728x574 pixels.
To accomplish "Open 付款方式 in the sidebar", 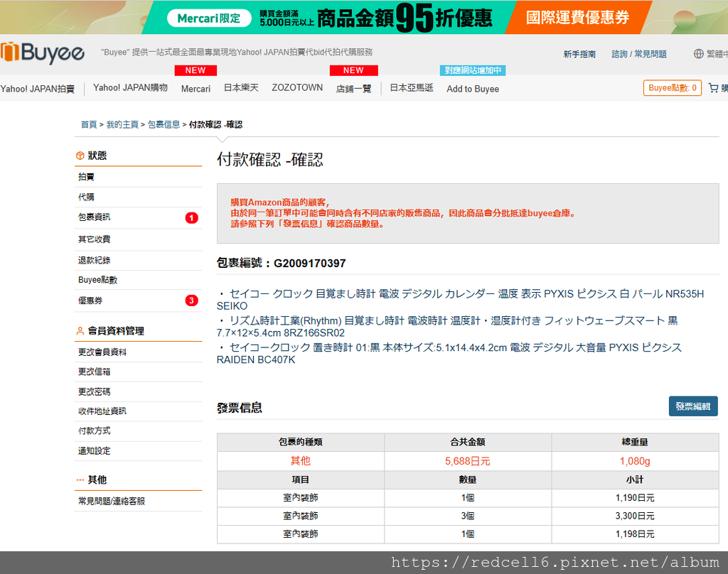I will [138, 431].
